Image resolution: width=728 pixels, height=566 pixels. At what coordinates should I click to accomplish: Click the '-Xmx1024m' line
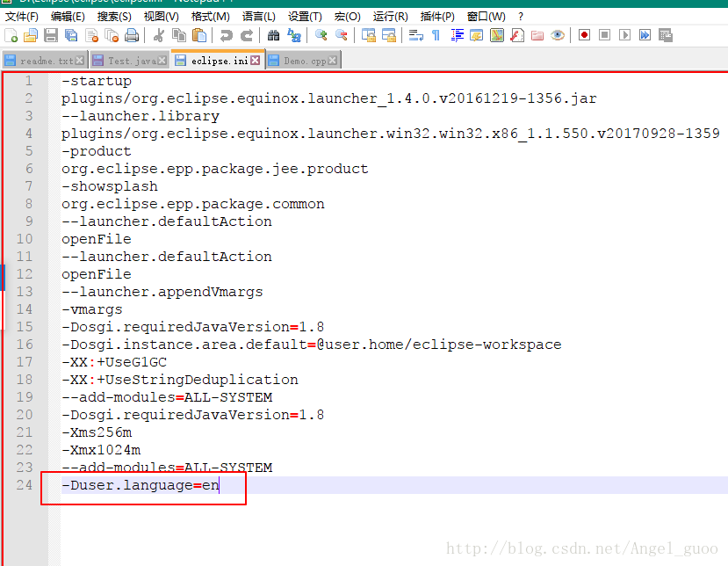point(101,450)
